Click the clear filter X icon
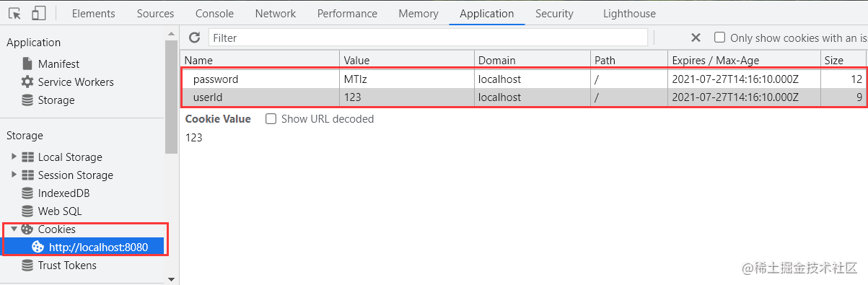Viewport: 868px width, 285px height. [696, 38]
